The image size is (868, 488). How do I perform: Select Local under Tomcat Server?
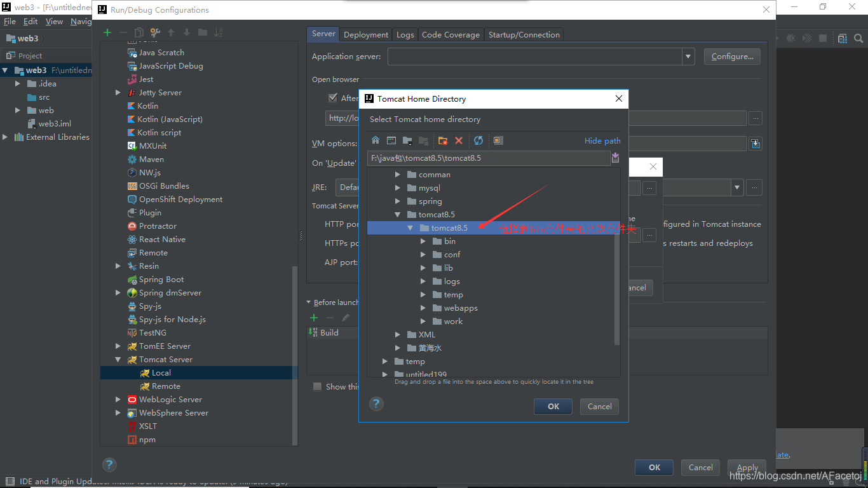pos(161,373)
